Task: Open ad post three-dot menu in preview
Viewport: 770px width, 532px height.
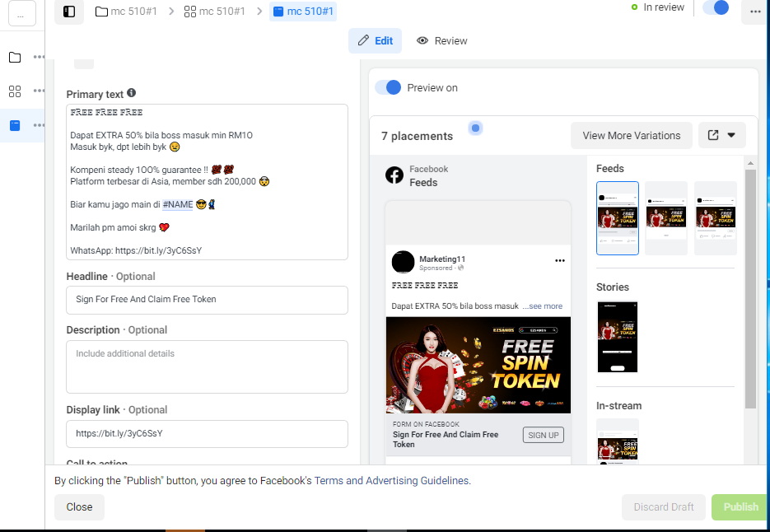Action: pos(560,260)
